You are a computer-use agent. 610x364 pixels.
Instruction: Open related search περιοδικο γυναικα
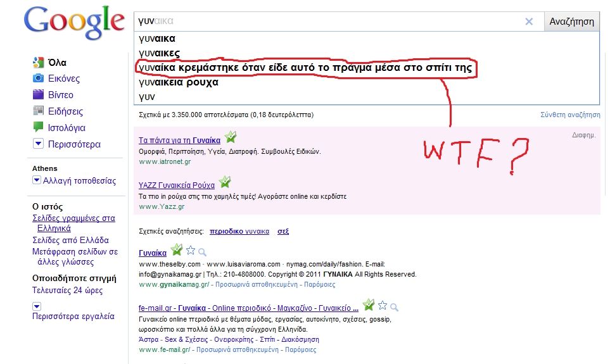coord(239,232)
